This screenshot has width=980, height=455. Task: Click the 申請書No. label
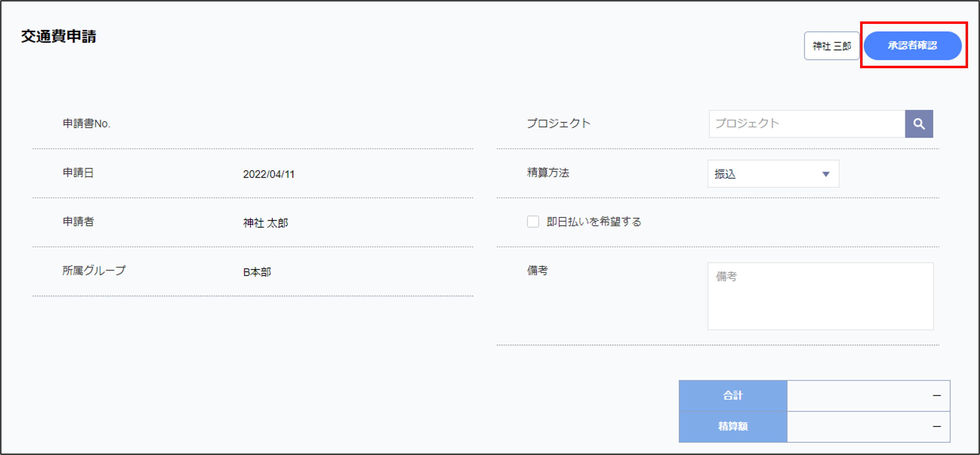pyautogui.click(x=87, y=124)
